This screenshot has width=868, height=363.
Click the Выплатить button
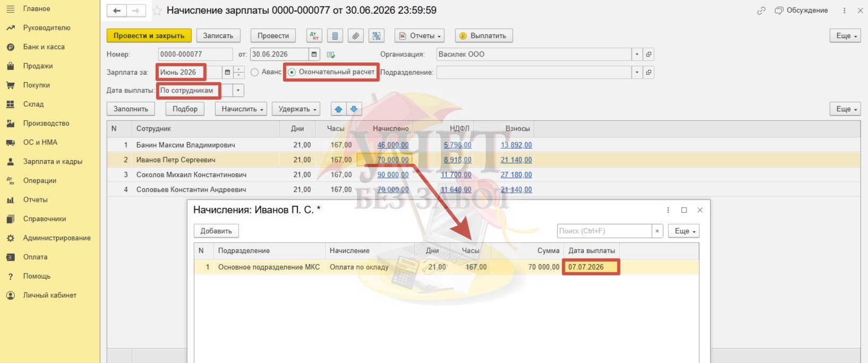point(484,36)
